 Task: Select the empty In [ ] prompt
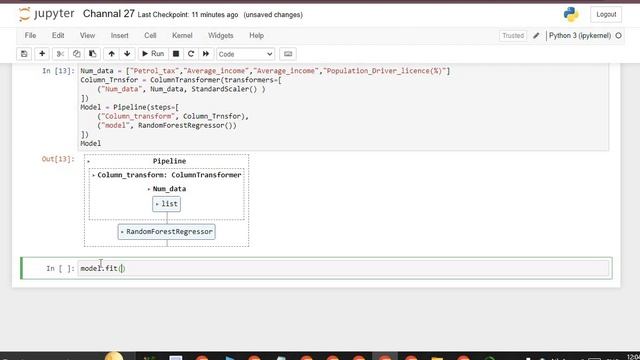pyautogui.click(x=60, y=268)
